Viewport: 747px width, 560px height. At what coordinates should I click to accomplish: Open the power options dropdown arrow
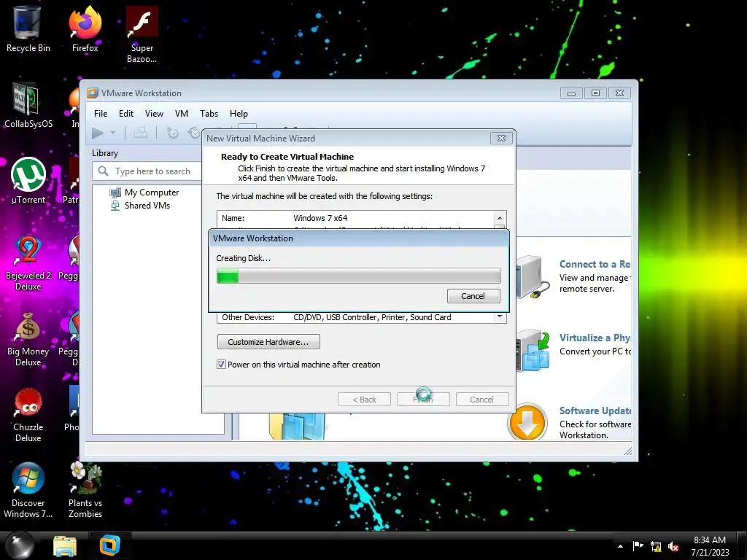click(113, 133)
